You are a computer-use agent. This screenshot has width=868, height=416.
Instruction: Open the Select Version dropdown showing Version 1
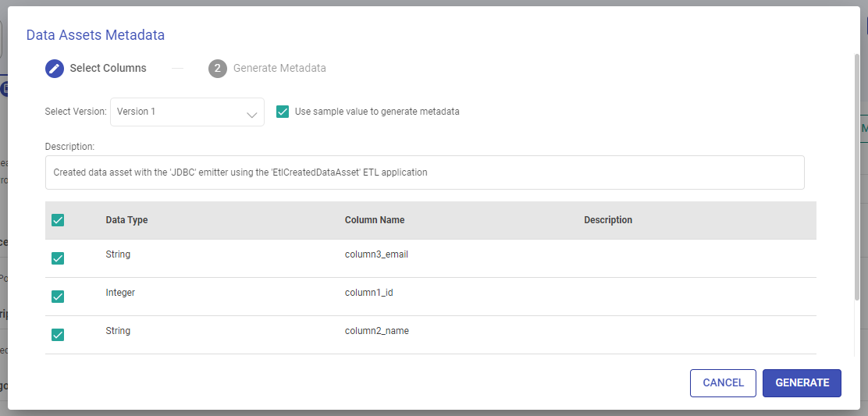[187, 112]
